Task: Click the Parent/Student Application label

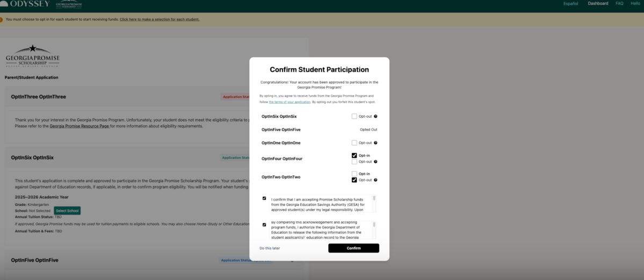Action: click(31, 77)
